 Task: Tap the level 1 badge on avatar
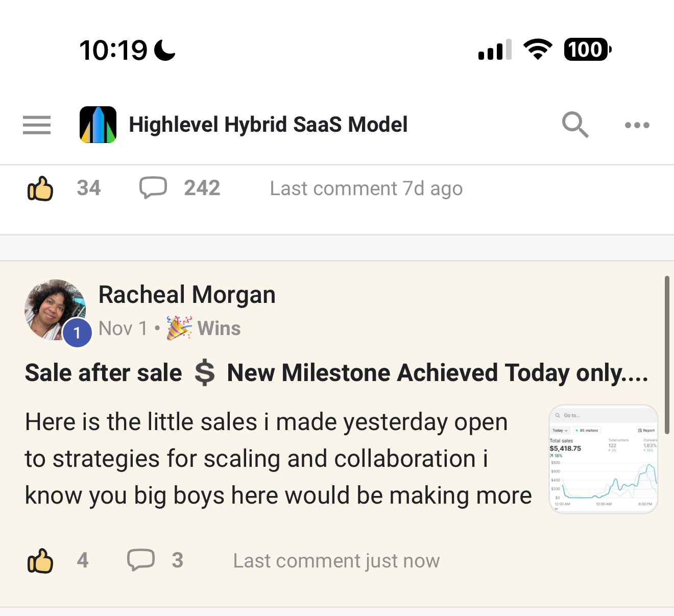[x=77, y=333]
